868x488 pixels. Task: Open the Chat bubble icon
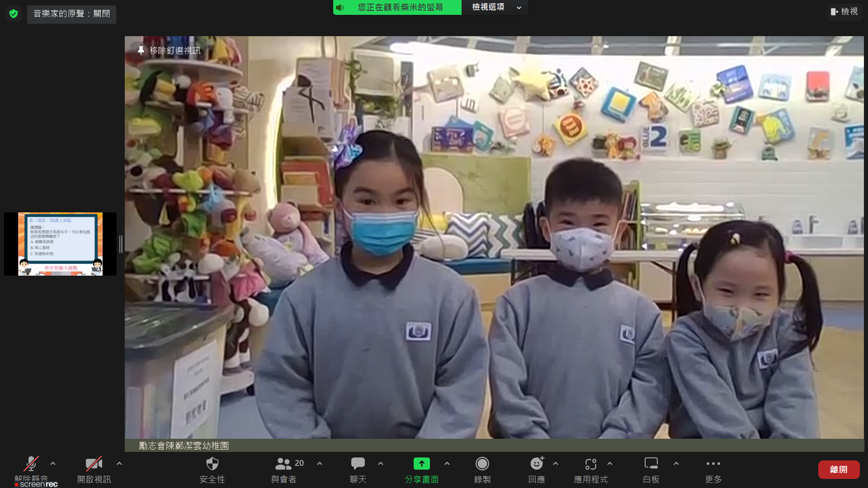coord(358,464)
